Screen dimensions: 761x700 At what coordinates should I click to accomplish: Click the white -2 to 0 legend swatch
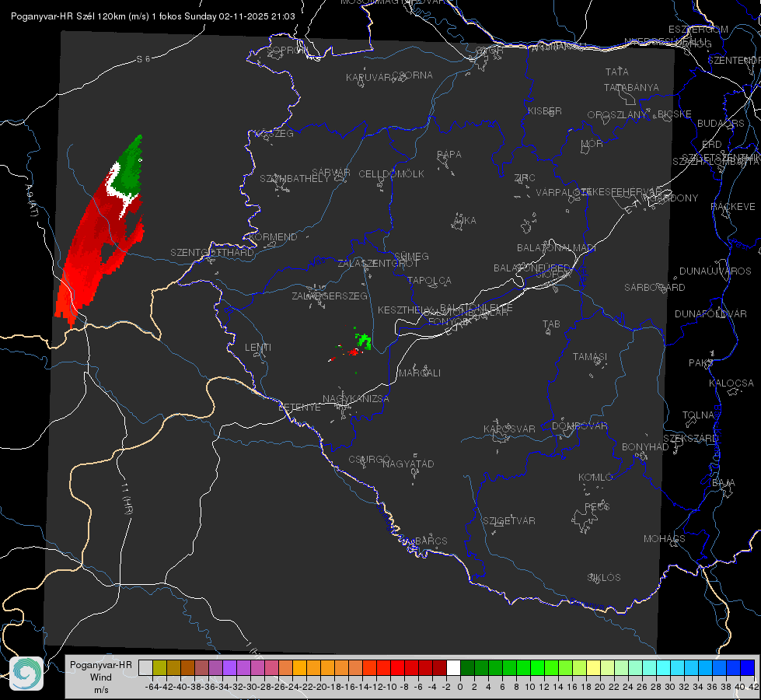[x=453, y=667]
